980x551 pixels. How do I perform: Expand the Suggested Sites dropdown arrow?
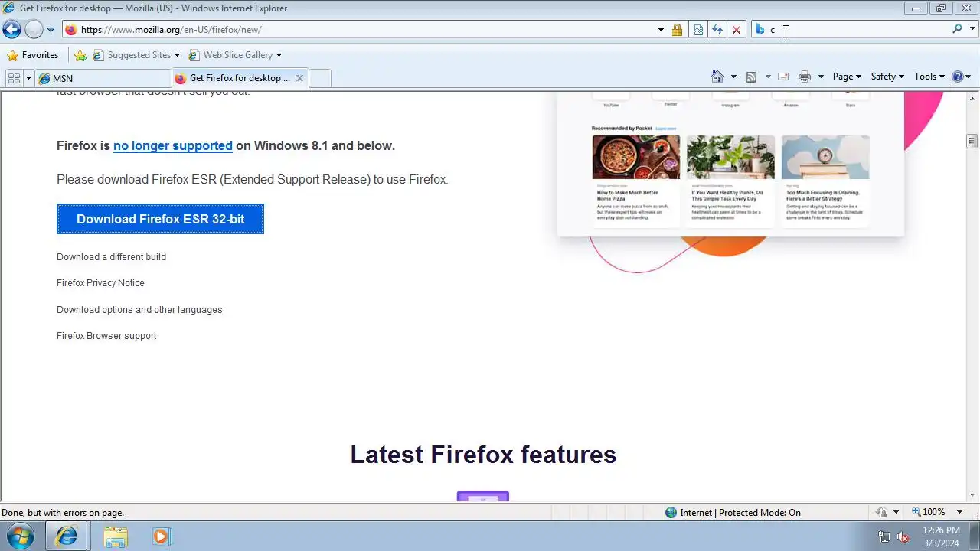pyautogui.click(x=177, y=55)
